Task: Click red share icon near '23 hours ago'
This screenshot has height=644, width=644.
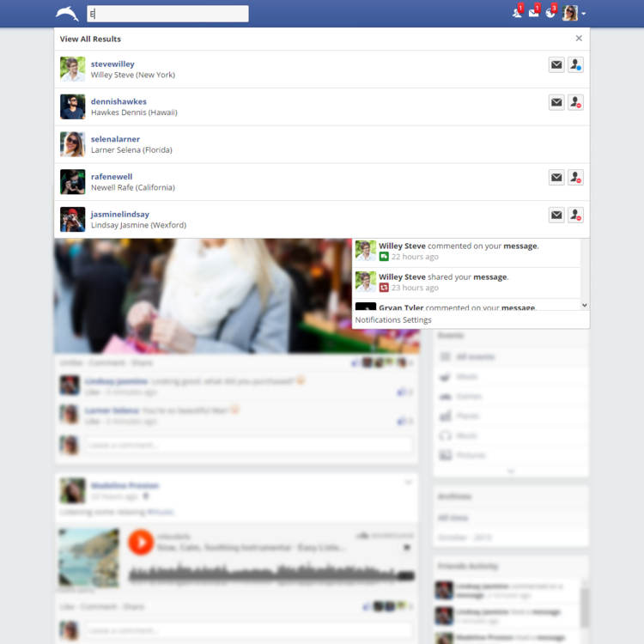Action: pyautogui.click(x=384, y=288)
